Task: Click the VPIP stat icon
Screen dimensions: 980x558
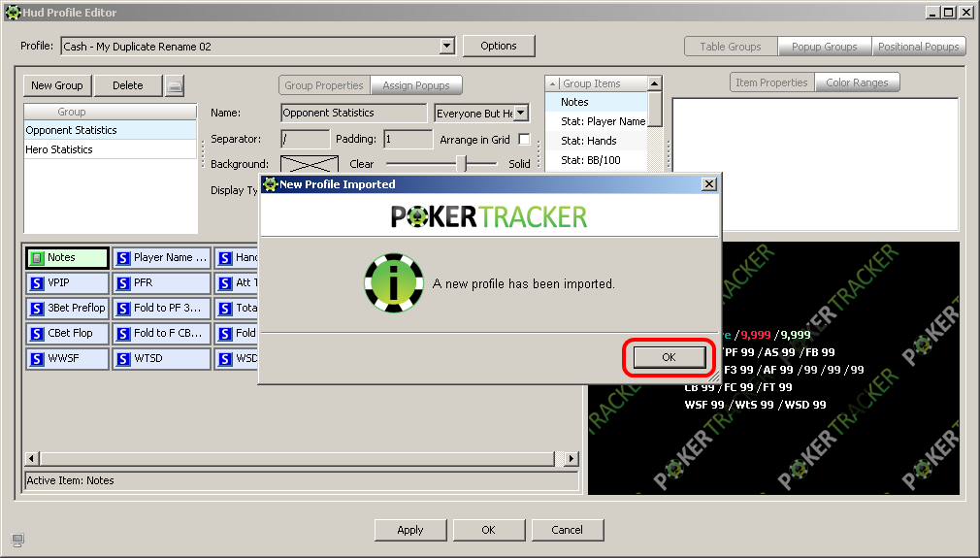Action: [37, 283]
